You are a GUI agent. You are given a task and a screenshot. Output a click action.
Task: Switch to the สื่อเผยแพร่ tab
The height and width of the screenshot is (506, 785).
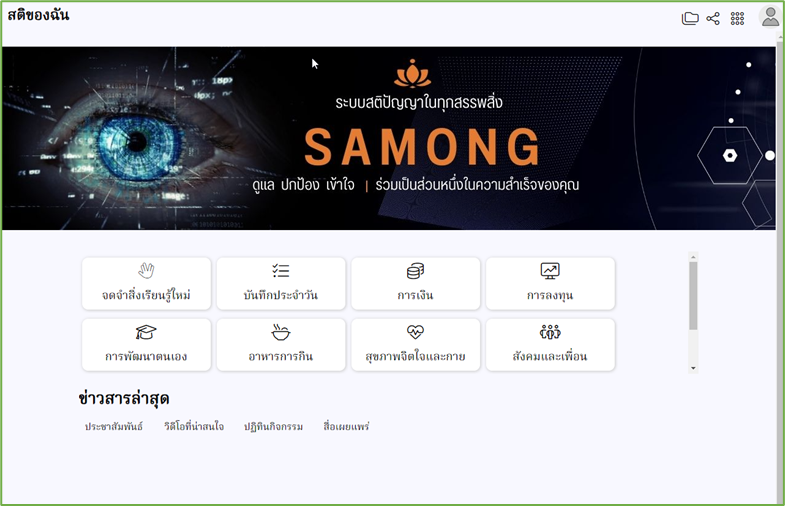coord(346,426)
